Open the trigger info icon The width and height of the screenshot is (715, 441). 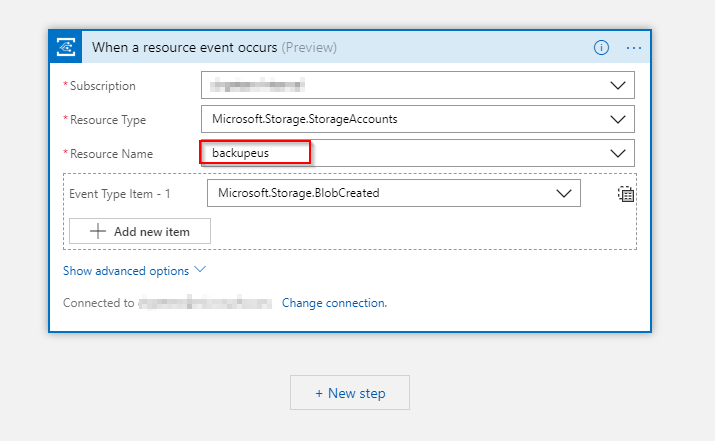601,47
